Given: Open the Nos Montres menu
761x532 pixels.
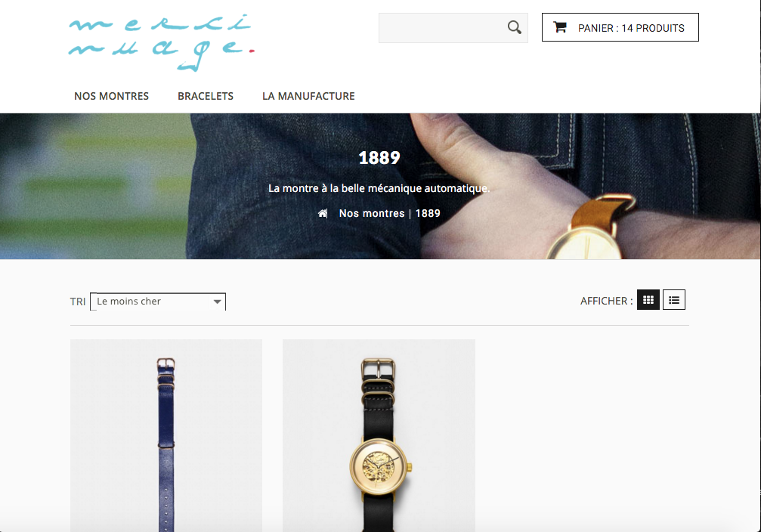Looking at the screenshot, I should [112, 96].
